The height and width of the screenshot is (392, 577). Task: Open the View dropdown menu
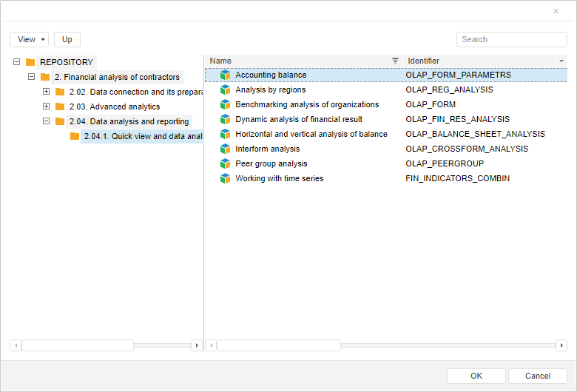(29, 39)
